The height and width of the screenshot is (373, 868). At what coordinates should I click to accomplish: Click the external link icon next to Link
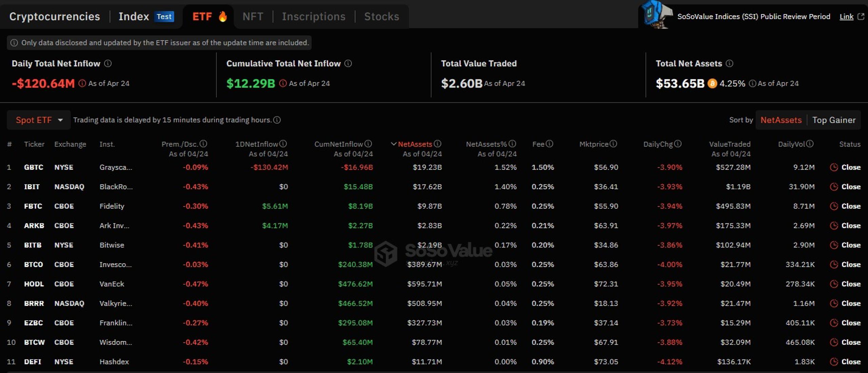coord(861,16)
